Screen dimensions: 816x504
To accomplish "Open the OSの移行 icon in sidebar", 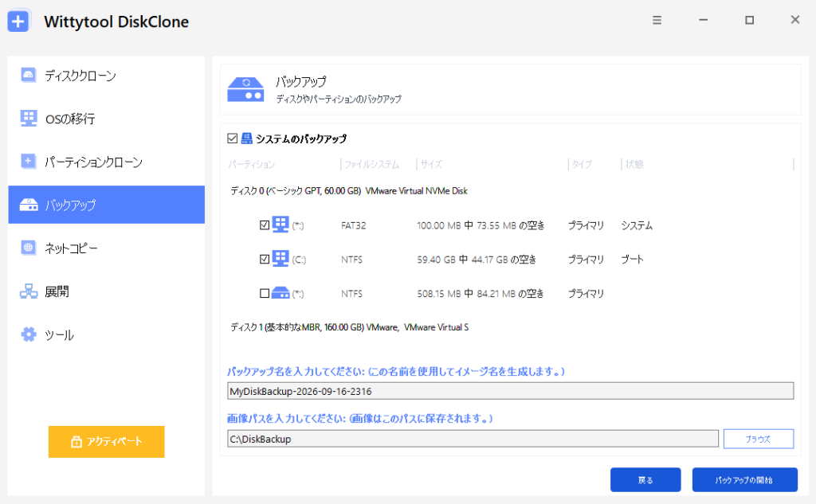I will (x=28, y=118).
